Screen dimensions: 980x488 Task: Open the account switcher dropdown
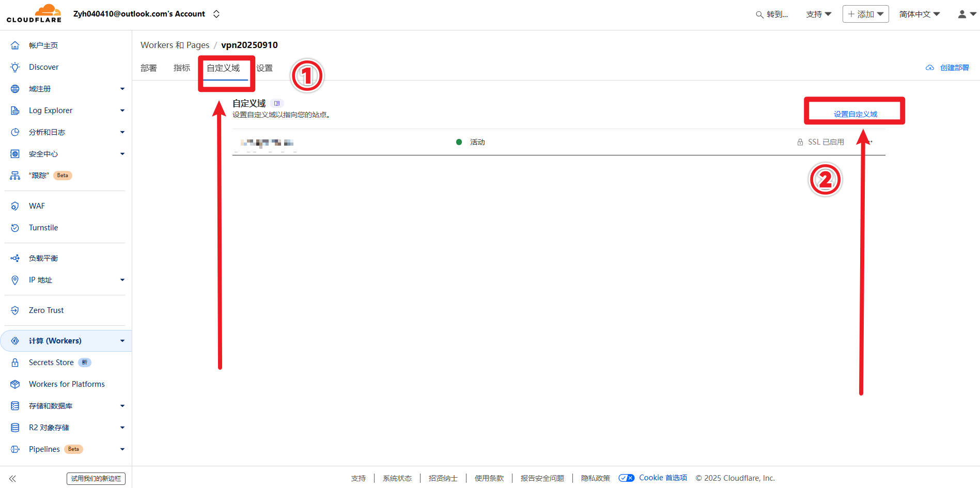216,14
